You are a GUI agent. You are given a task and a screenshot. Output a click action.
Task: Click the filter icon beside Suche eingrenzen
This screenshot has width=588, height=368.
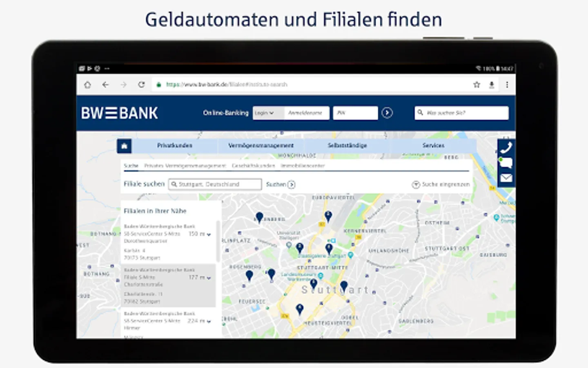click(x=416, y=185)
